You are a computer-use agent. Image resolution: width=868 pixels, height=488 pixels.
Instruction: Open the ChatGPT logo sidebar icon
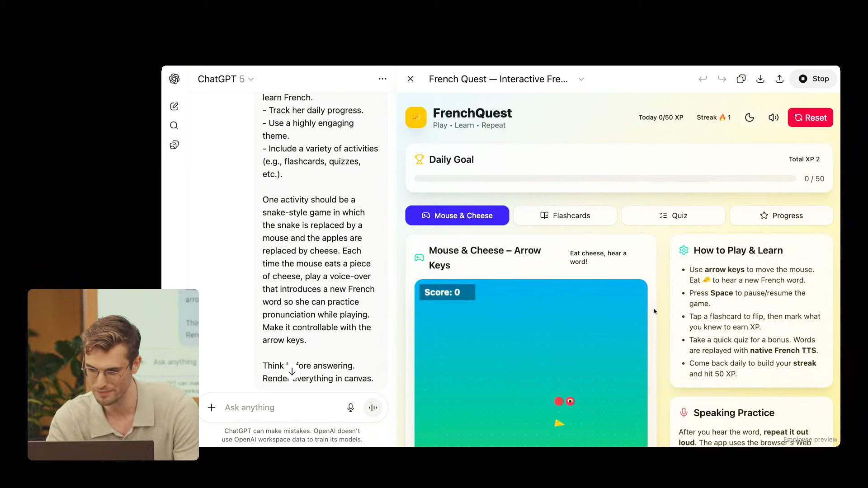pos(174,79)
